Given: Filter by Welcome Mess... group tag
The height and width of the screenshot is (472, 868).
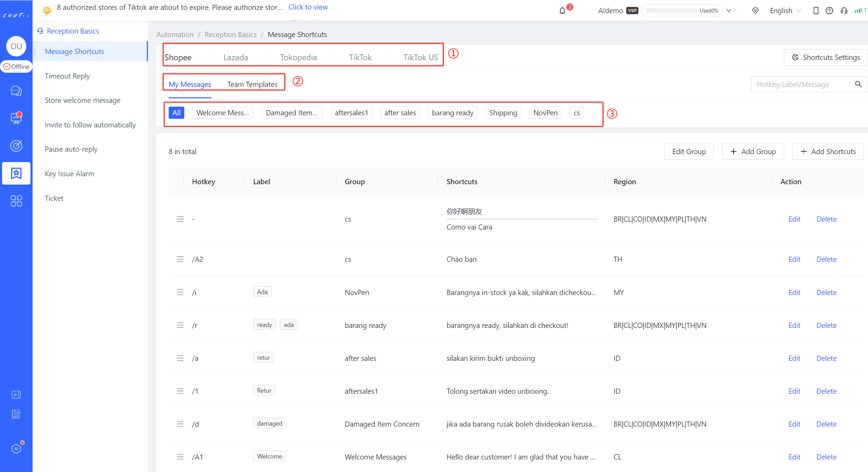Looking at the screenshot, I should (x=223, y=113).
